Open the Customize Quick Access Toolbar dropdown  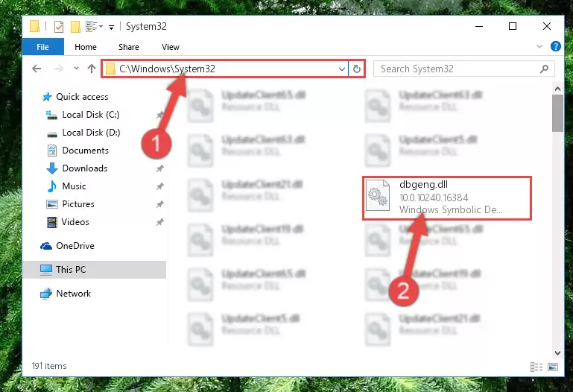point(112,27)
